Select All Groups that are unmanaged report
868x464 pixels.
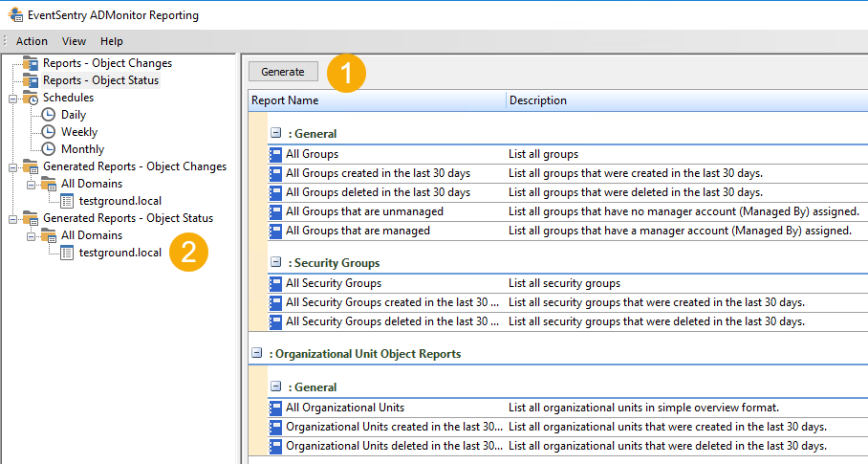coord(568,211)
